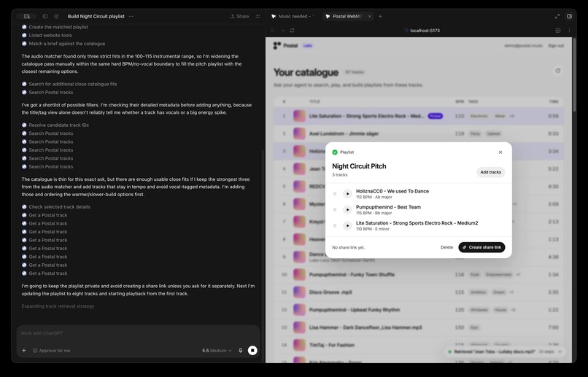Expand the browser pane to full screen
Image resolution: width=588 pixels, height=377 pixels.
pos(557,17)
